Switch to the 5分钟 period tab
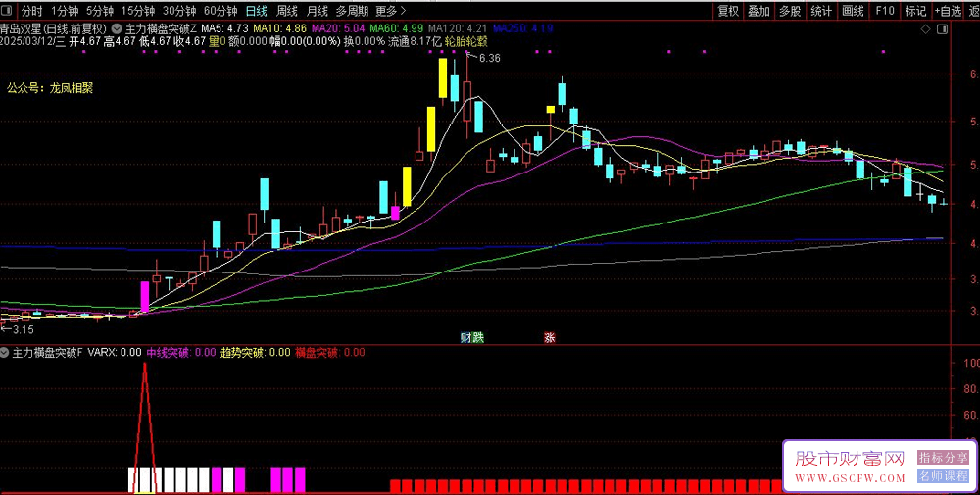Screen dimensions: 980x495 tap(99, 11)
